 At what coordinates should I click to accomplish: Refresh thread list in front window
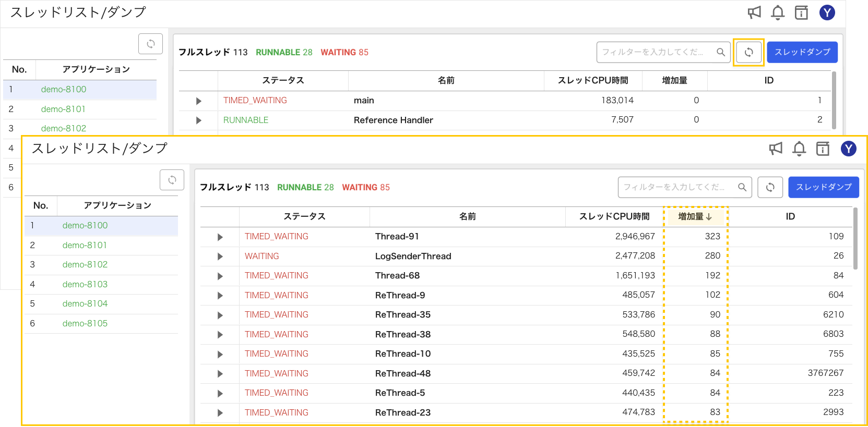(x=770, y=187)
